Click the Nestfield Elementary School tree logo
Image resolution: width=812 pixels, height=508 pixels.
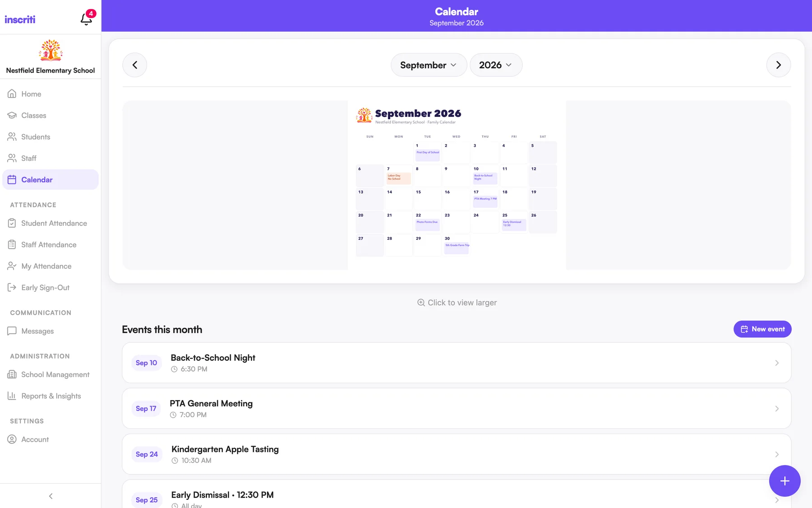[51, 50]
